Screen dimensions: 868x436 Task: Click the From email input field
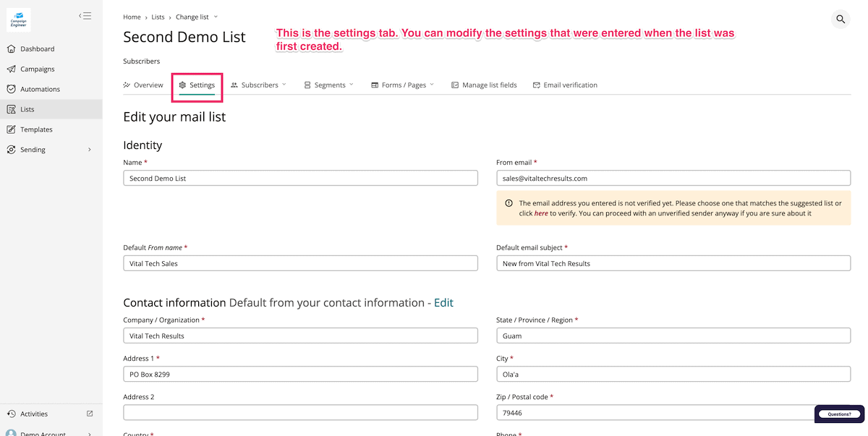click(673, 178)
